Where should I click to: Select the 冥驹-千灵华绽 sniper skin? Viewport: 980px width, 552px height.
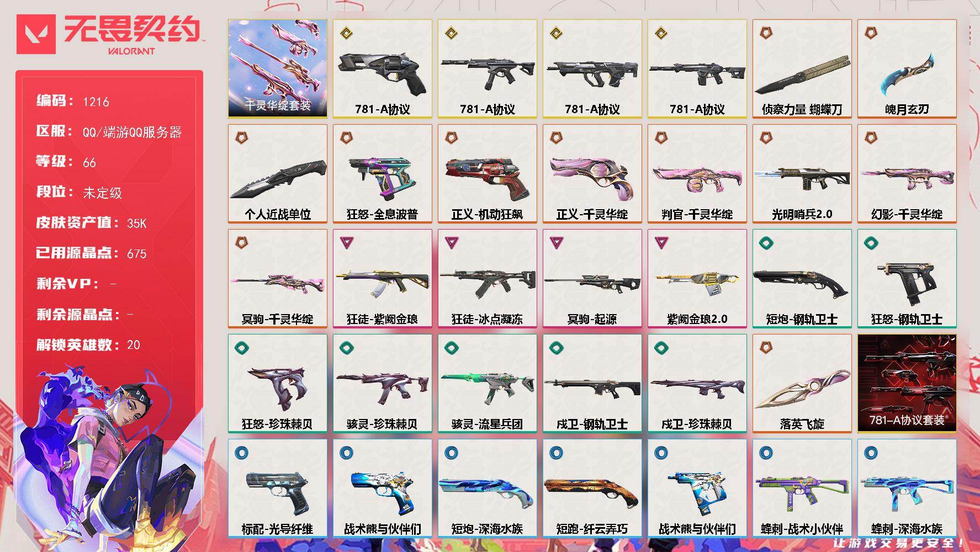[x=278, y=279]
